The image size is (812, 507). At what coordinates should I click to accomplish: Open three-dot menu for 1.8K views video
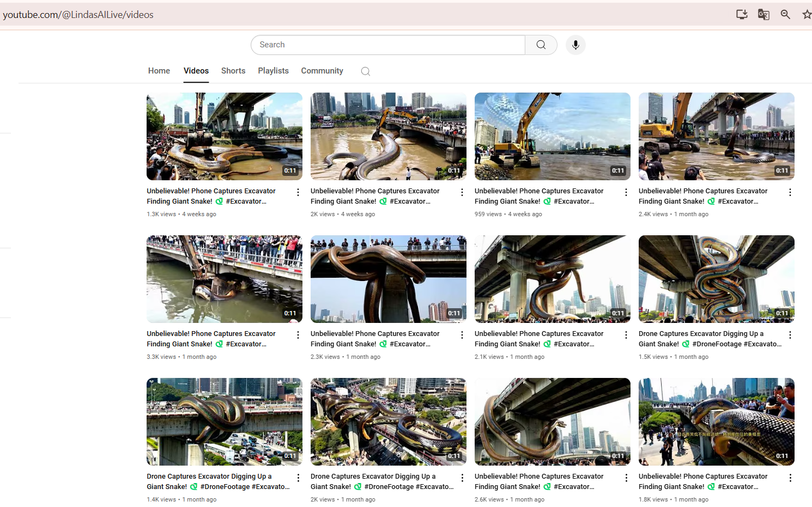click(790, 478)
